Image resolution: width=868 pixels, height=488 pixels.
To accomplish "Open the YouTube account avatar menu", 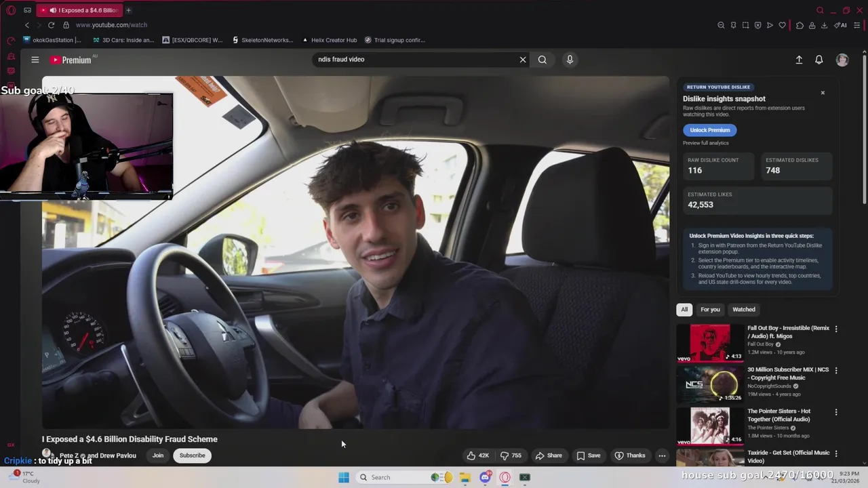I will 842,60.
